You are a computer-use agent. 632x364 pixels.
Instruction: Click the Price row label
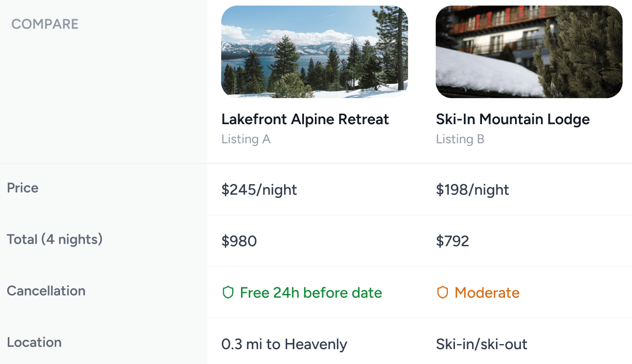click(23, 188)
